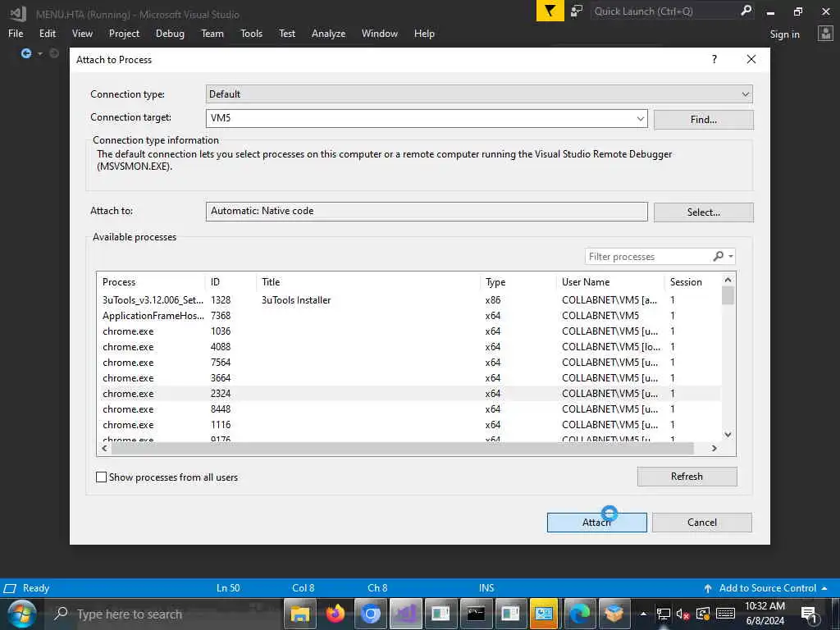
Task: Open the command prompt taskbar icon
Action: pos(476,614)
